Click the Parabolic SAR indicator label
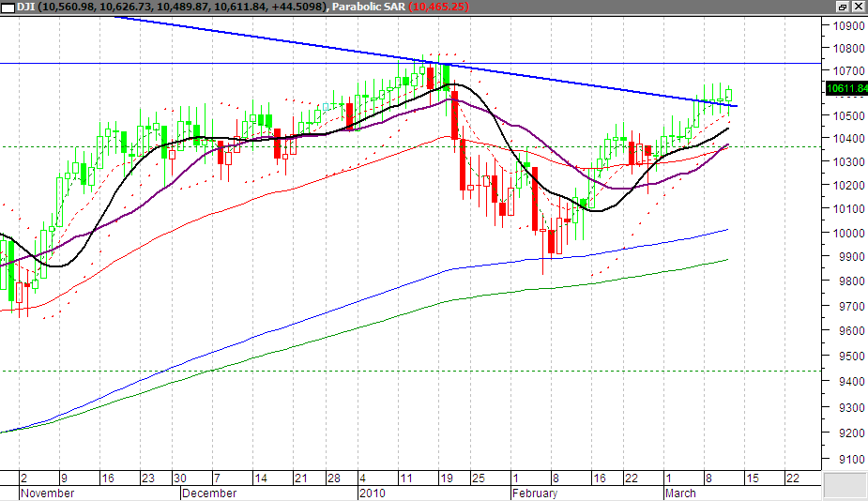 369,7
